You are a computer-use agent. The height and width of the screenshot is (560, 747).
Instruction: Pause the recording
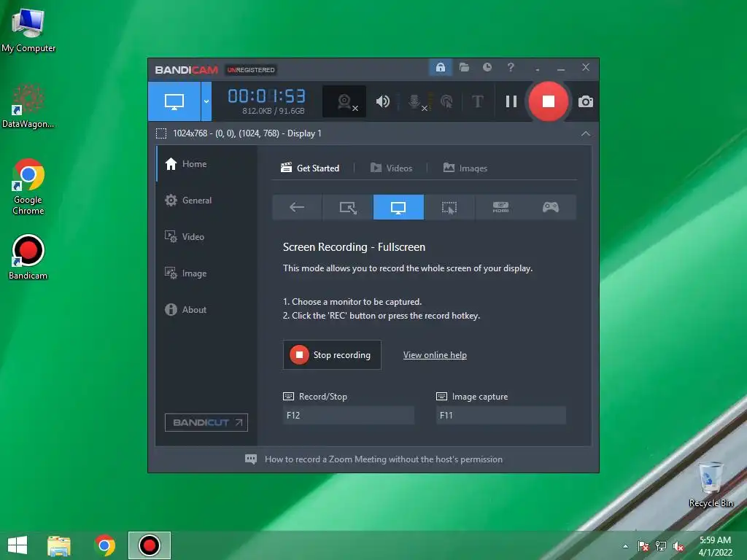pyautogui.click(x=511, y=101)
